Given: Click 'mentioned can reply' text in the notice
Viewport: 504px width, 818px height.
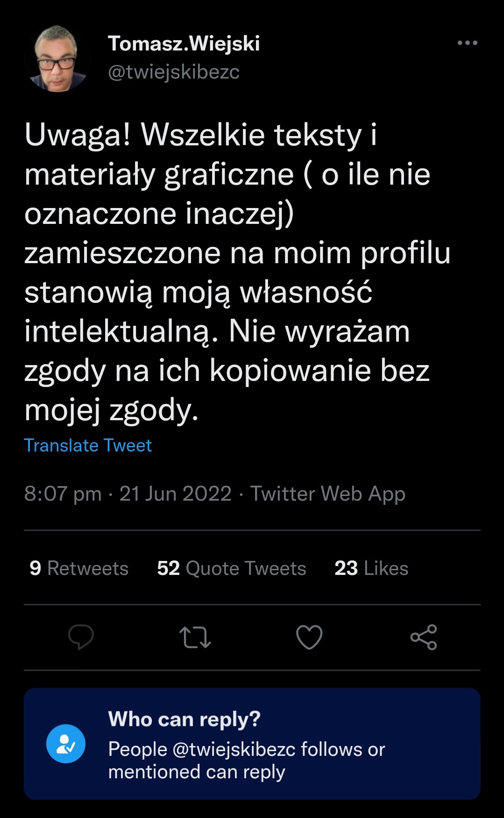Looking at the screenshot, I should click(197, 772).
